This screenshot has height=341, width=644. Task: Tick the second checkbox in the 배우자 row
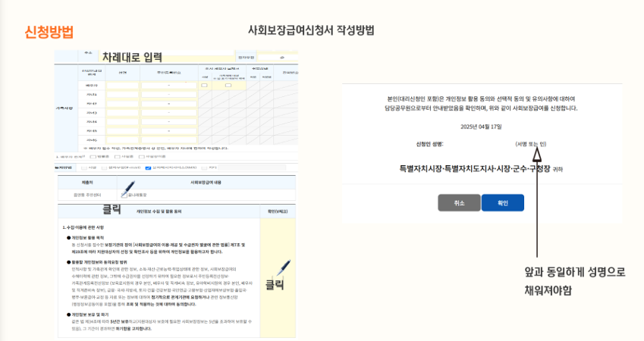228,86
